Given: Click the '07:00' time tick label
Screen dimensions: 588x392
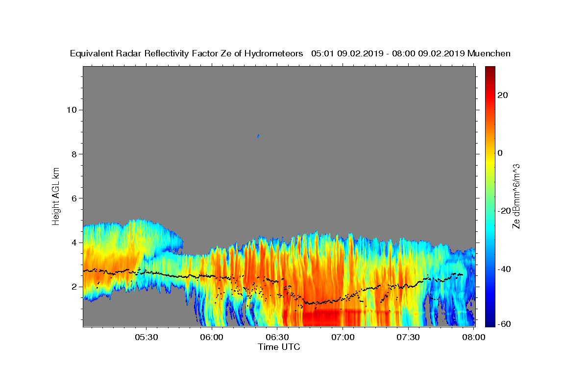Looking at the screenshot, I should 343,337.
